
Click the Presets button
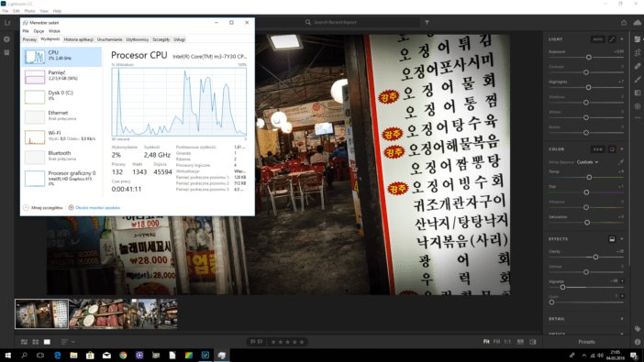tap(586, 342)
